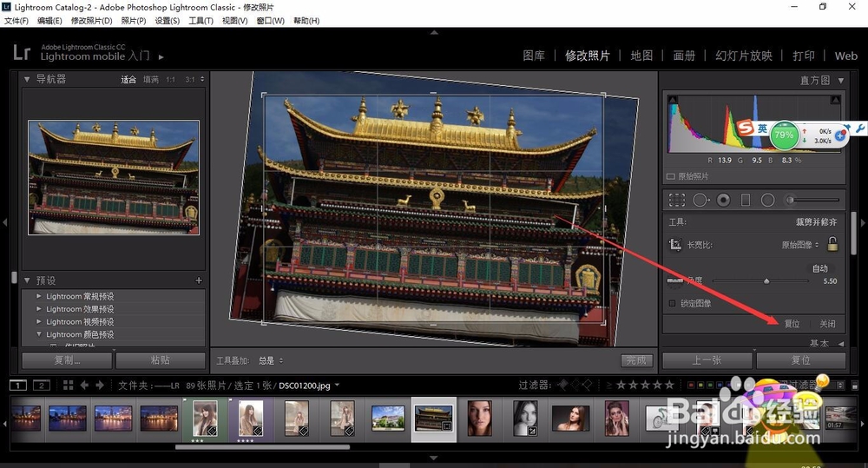Click the play arrow next to Lightroom mobile 入门

[x=161, y=56]
